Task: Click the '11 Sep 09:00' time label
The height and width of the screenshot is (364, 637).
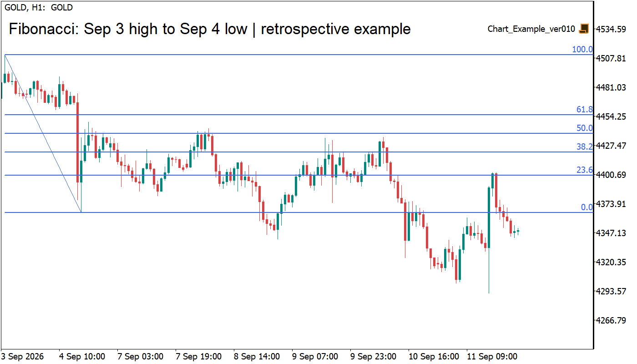Action: click(x=492, y=356)
